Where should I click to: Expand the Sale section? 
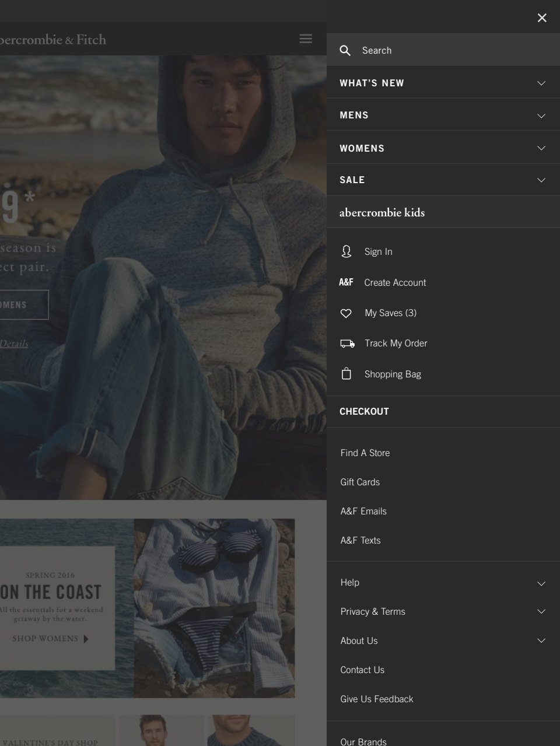[541, 180]
